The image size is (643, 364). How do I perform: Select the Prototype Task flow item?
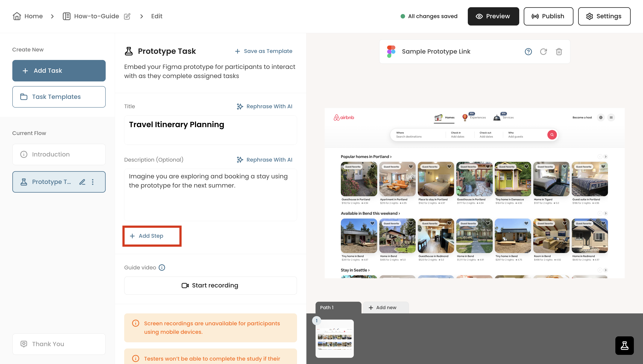[x=59, y=182]
